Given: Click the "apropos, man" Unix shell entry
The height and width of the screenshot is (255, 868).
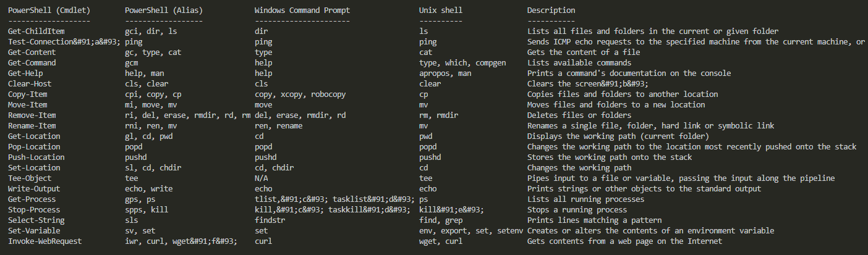Looking at the screenshot, I should 445,73.
